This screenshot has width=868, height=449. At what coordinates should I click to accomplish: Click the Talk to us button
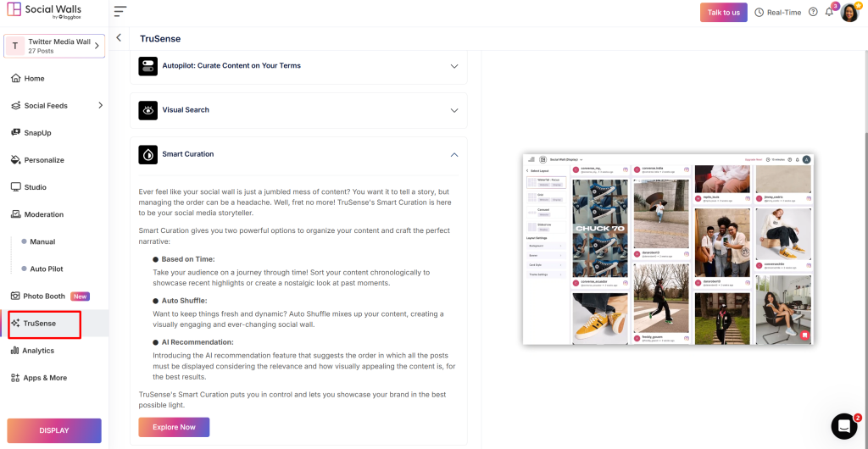(724, 12)
